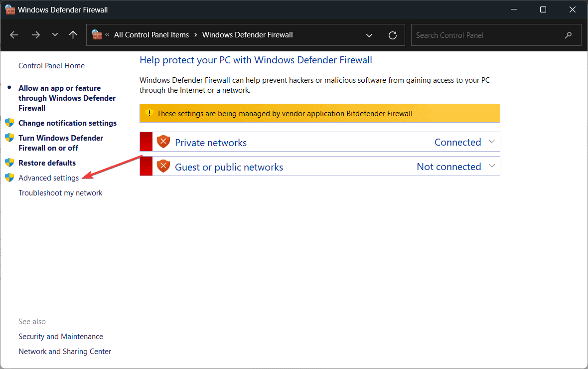Click Turn Windows Defender Firewall on or off
This screenshot has height=369, width=588.
click(x=61, y=143)
